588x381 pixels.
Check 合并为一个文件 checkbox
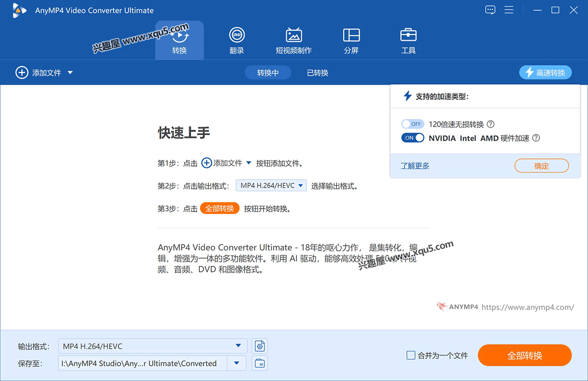411,355
